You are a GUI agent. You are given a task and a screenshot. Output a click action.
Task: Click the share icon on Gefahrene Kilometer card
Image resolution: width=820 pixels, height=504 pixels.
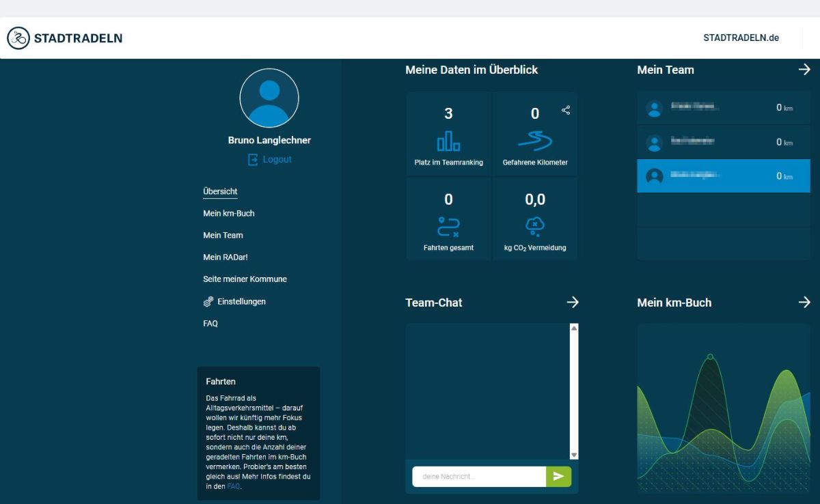pos(566,110)
